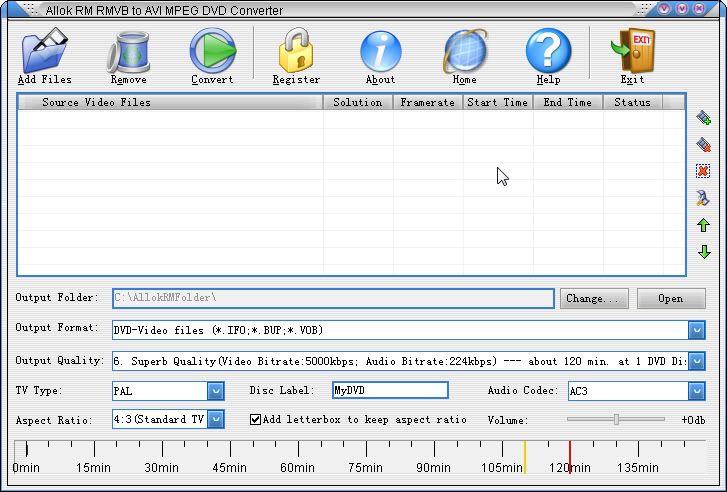Image resolution: width=727 pixels, height=492 pixels.
Task: Click the Volume slider handle
Action: 616,420
